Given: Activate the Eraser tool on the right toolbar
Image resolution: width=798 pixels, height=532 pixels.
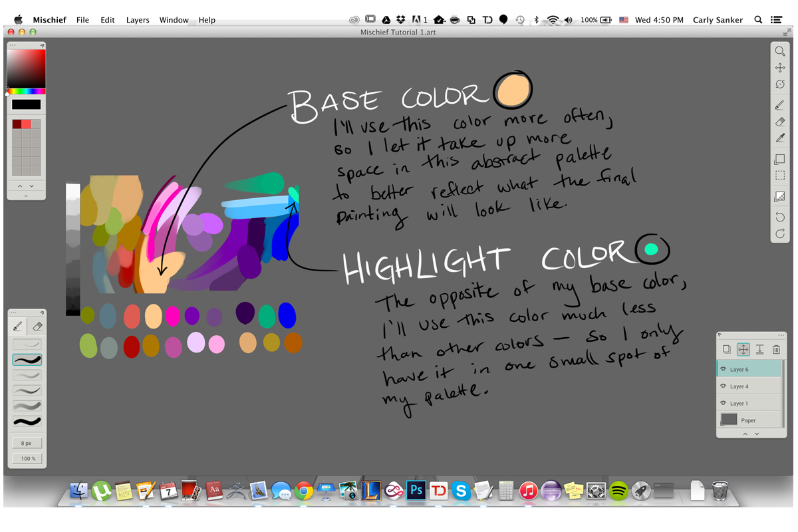Looking at the screenshot, I should coord(780,122).
